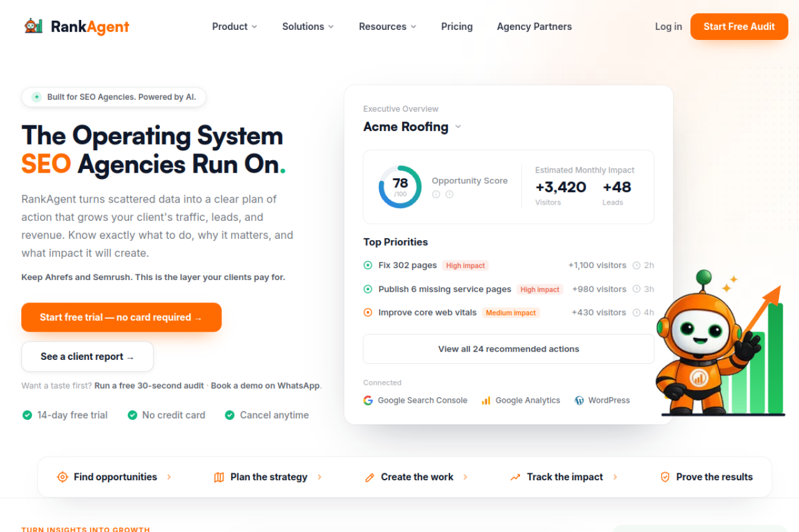Viewport: 799px width, 532px height.
Task: Click the Start Free Audit button
Action: 739,27
